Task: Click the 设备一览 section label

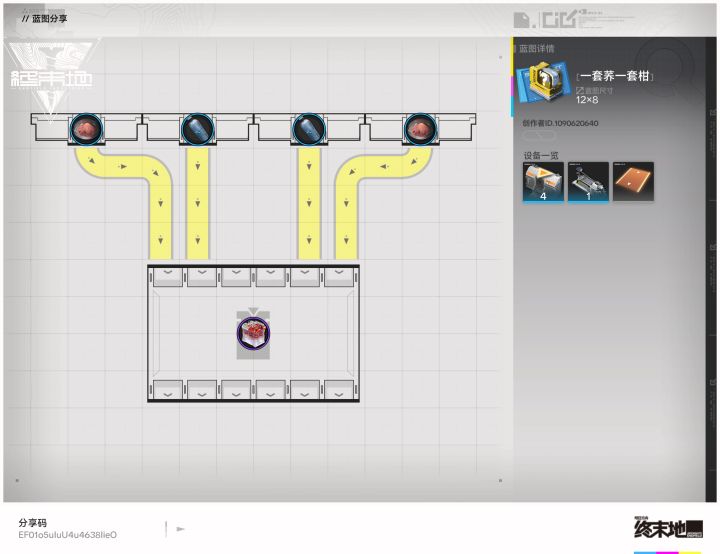Action: [541, 155]
